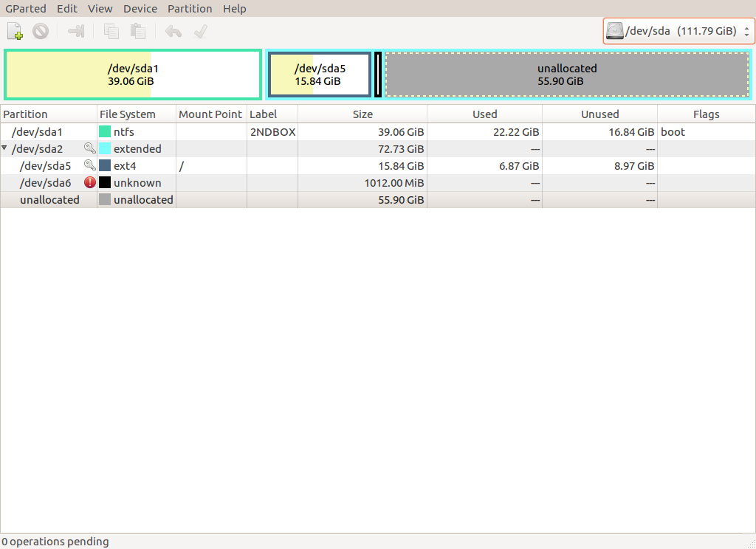Click the ntfs green color swatch
Viewport: 756px width, 549px height.
pos(105,131)
